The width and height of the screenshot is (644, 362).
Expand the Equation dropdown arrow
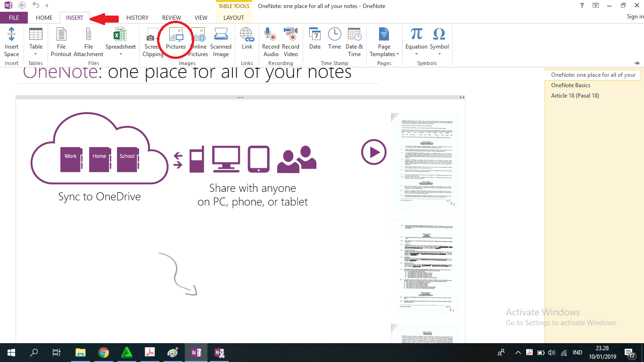(416, 54)
